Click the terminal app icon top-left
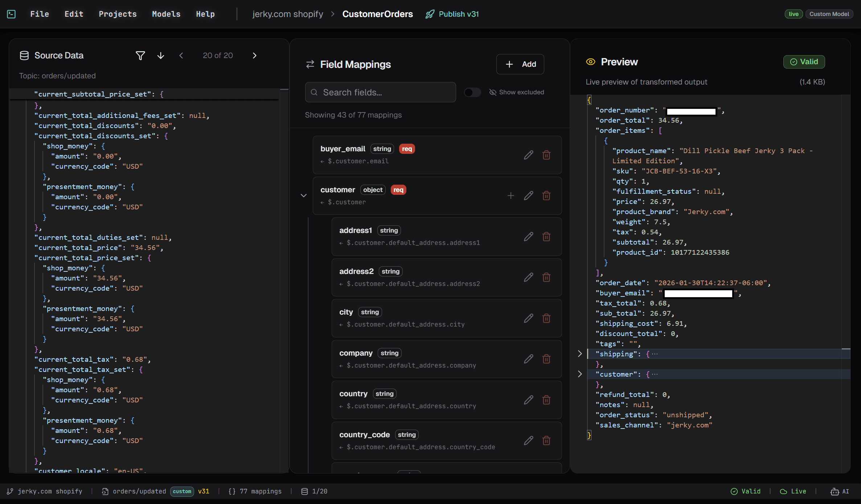Image resolution: width=861 pixels, height=504 pixels. click(x=11, y=14)
